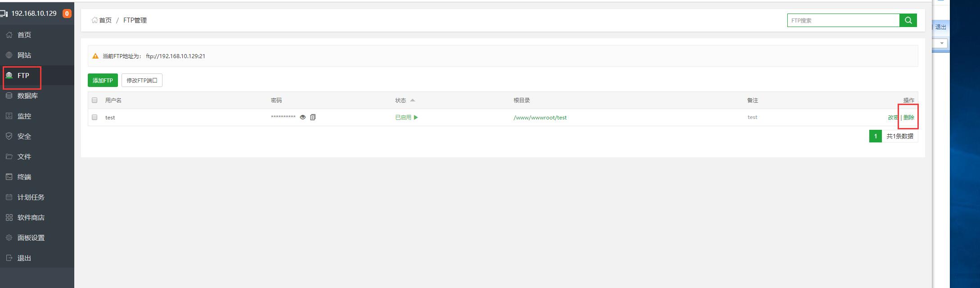Check the select-all checkbox in the table header

pos(95,100)
